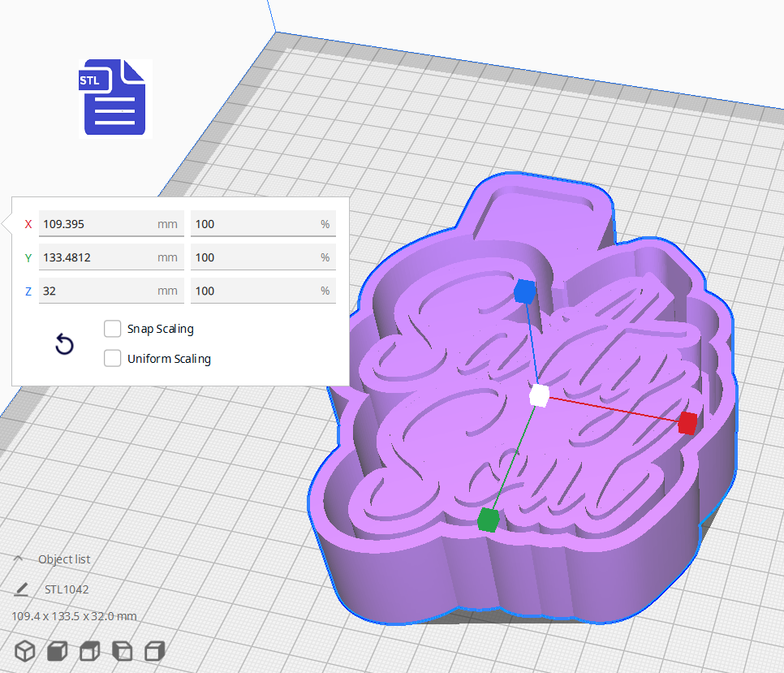
Task: Reset scaling with the circular arrow icon
Action: pos(64,344)
